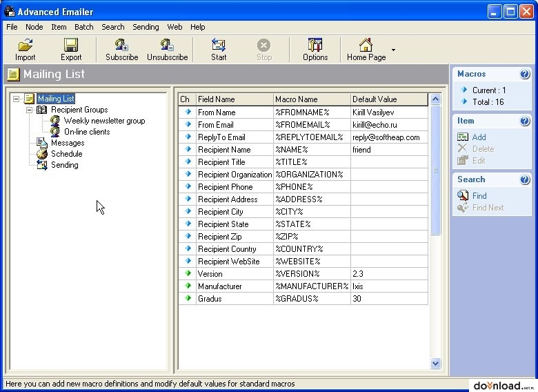Screen dimensions: 538x392
Task: Click the Home Page house icon
Action: pyautogui.click(x=366, y=45)
